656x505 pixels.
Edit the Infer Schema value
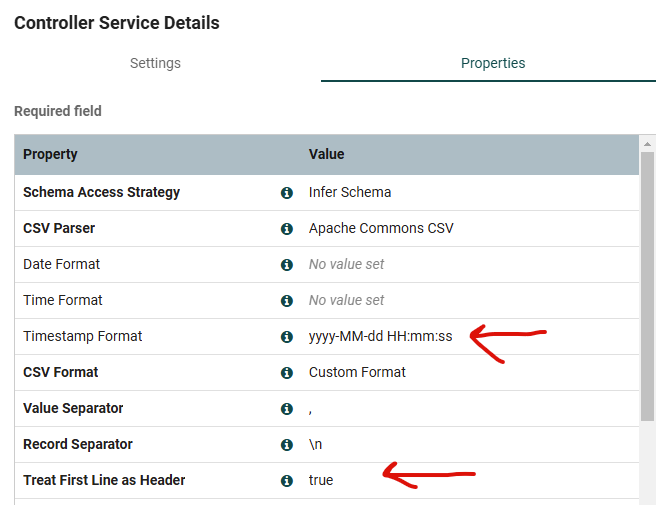click(x=350, y=192)
